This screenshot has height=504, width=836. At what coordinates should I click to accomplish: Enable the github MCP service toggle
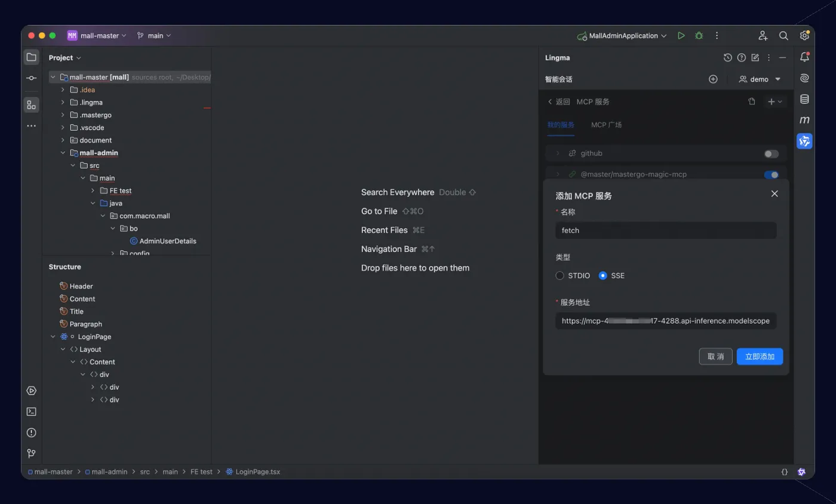[x=771, y=154]
